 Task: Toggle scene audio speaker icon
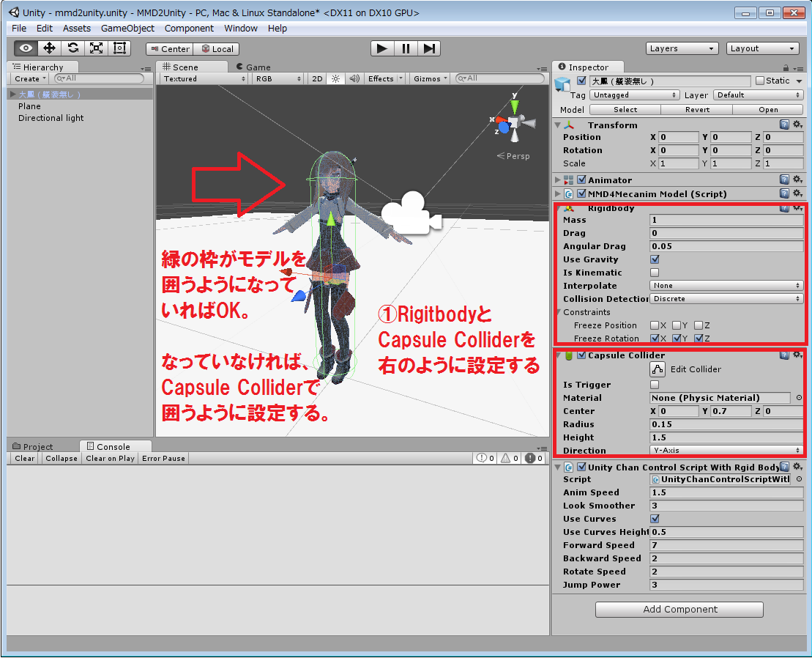pos(354,78)
